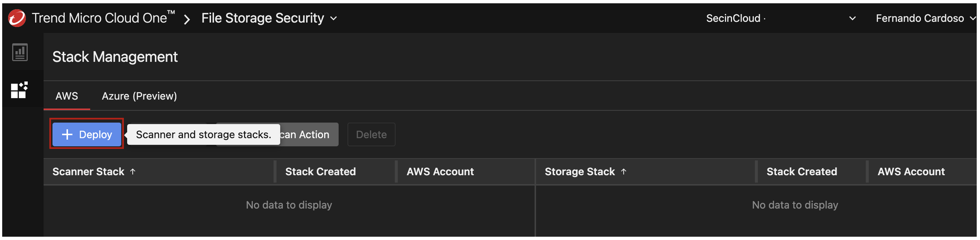Expand the File Storage Security service dropdown
Viewport: 980px width, 240px height.
pos(334,18)
